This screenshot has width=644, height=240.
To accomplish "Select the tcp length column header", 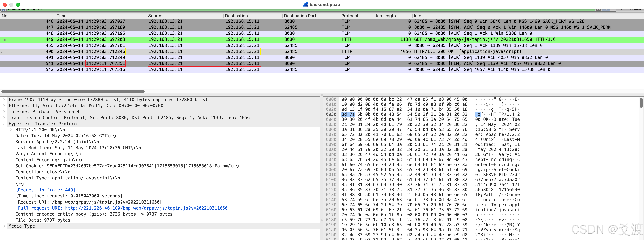I will [x=386, y=16].
